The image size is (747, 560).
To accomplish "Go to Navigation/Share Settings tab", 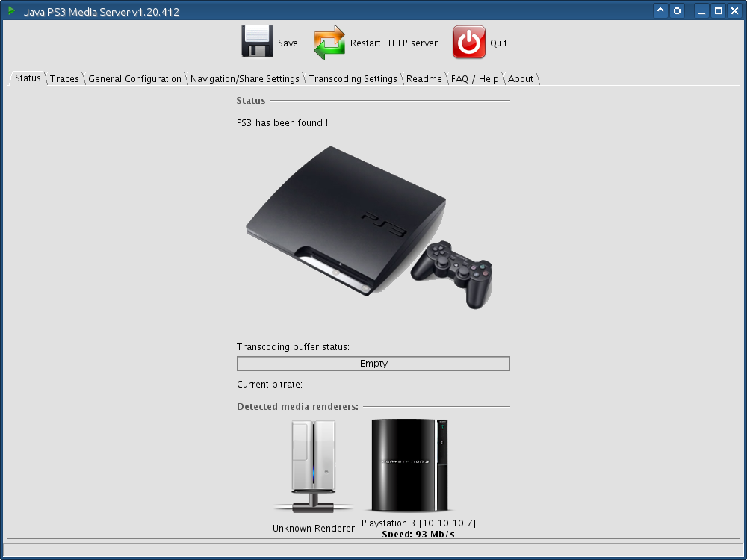I will pyautogui.click(x=245, y=79).
